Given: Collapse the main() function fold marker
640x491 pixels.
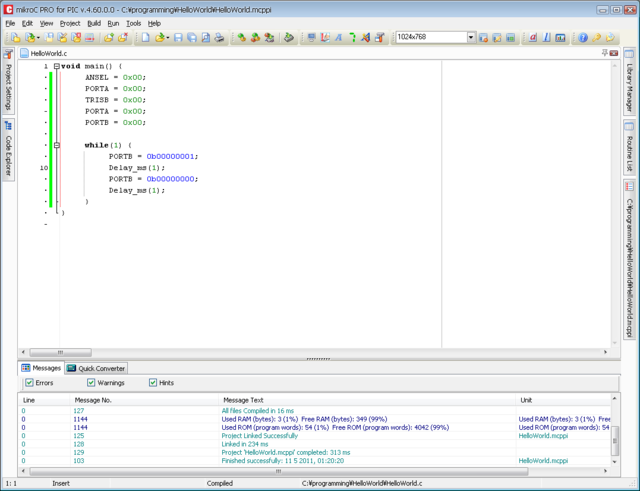Looking at the screenshot, I should click(x=57, y=66).
